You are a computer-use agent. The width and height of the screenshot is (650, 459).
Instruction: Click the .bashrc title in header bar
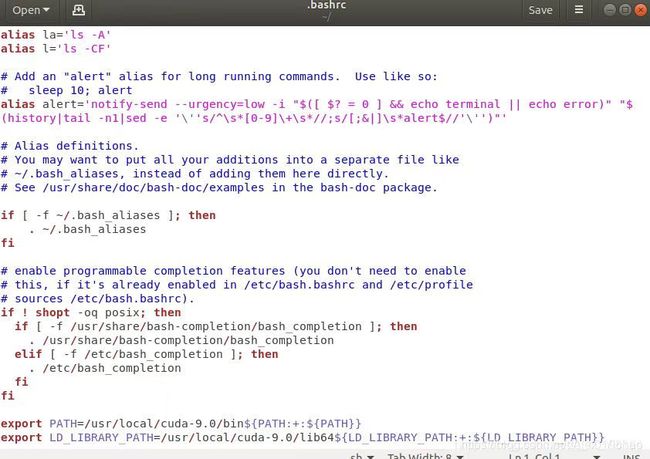(326, 5)
